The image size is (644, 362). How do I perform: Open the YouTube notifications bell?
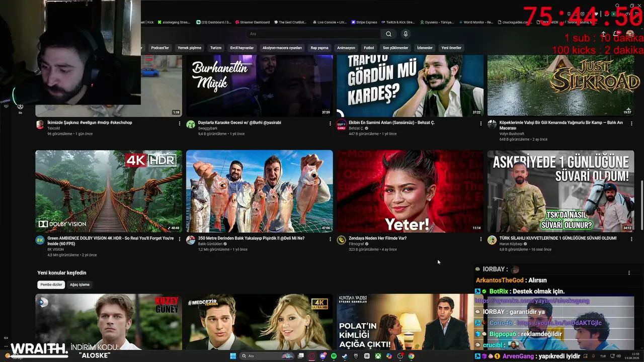tap(616, 34)
